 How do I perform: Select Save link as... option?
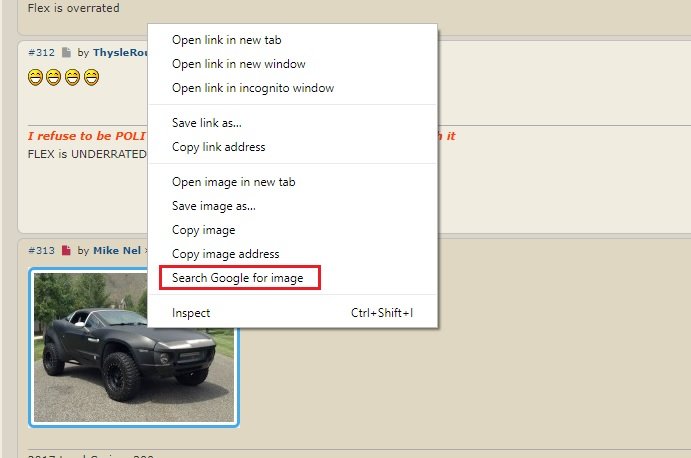click(x=293, y=123)
